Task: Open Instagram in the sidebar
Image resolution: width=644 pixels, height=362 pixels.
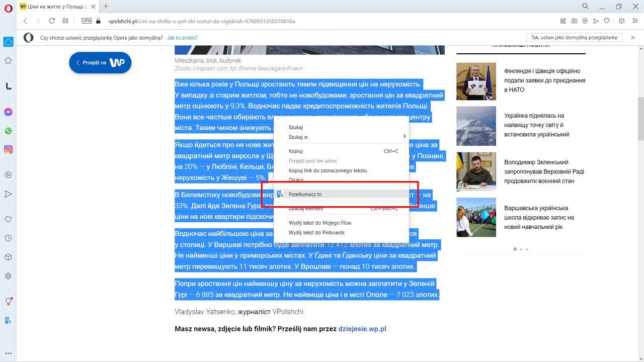Action: (x=8, y=149)
